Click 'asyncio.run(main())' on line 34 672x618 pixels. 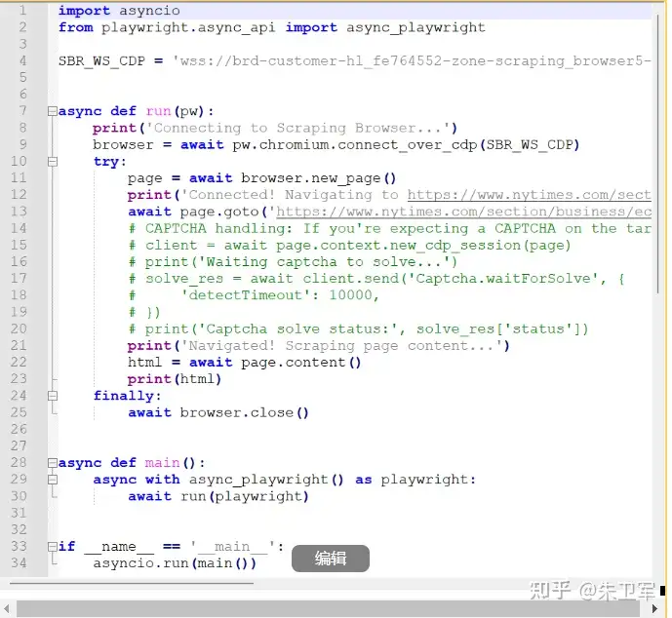coord(175,563)
